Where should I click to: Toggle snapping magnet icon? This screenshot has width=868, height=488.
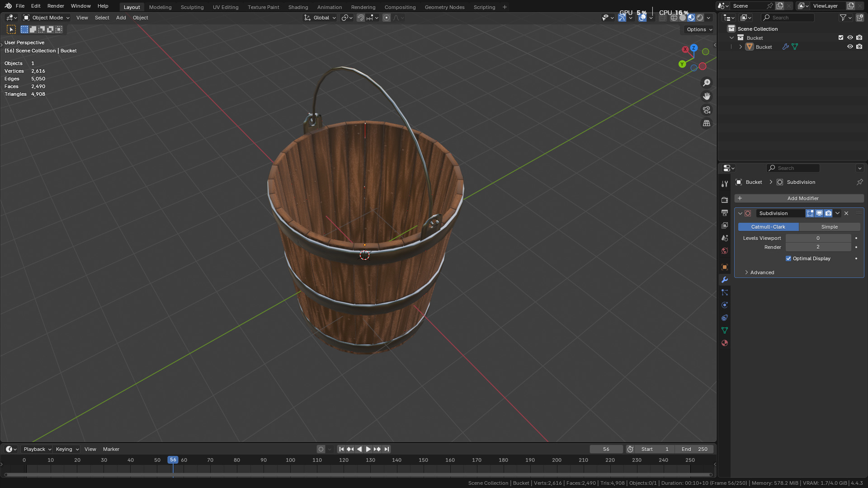click(x=360, y=18)
